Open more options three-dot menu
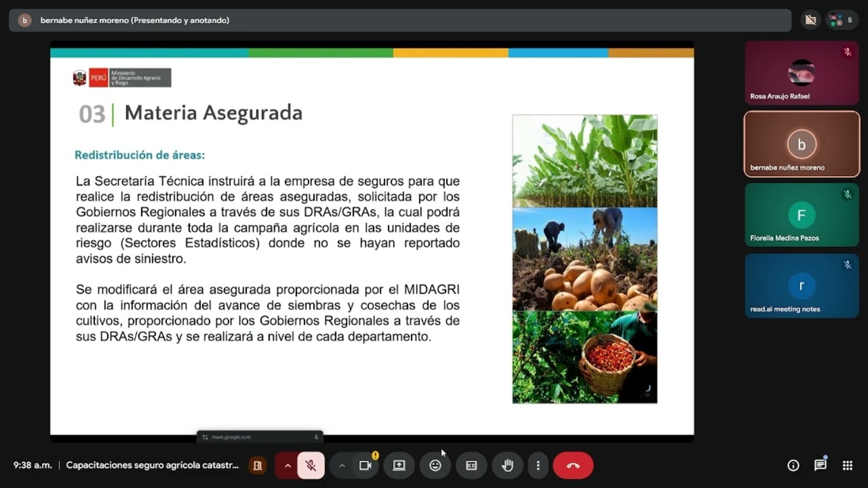The width and height of the screenshot is (868, 488). [538, 466]
